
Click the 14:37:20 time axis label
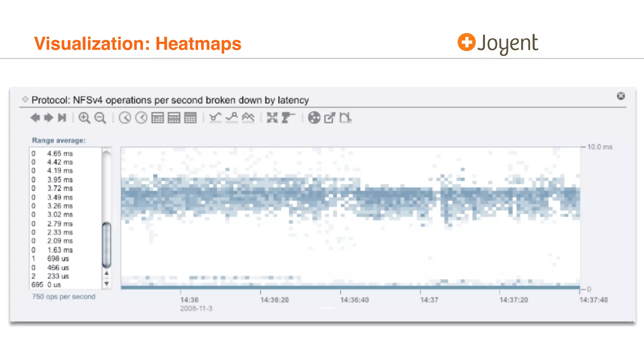click(514, 300)
